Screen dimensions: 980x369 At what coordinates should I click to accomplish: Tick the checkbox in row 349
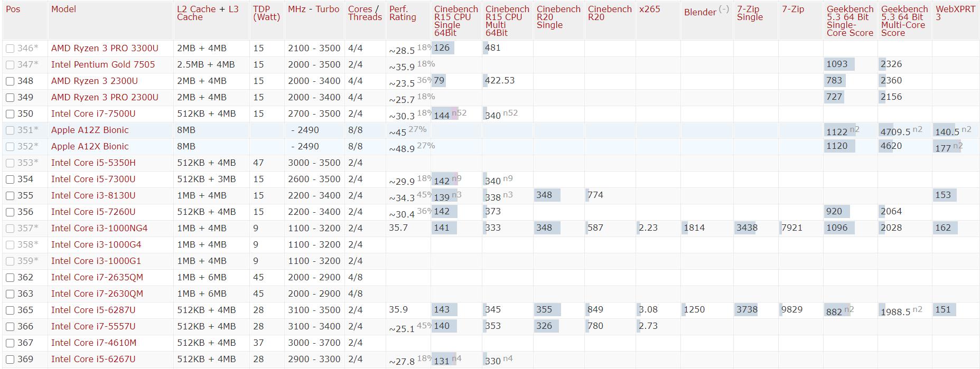tap(10, 98)
